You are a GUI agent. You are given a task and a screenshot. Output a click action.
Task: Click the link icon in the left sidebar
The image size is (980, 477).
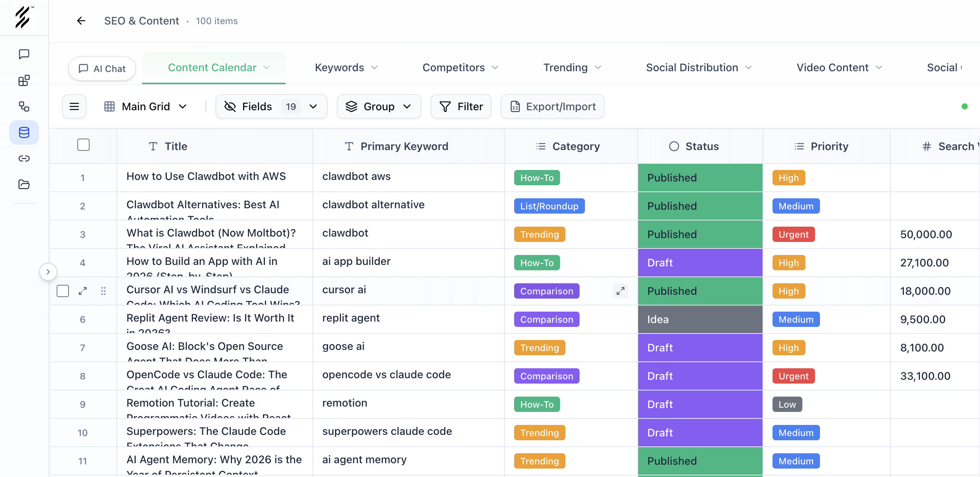[24, 158]
